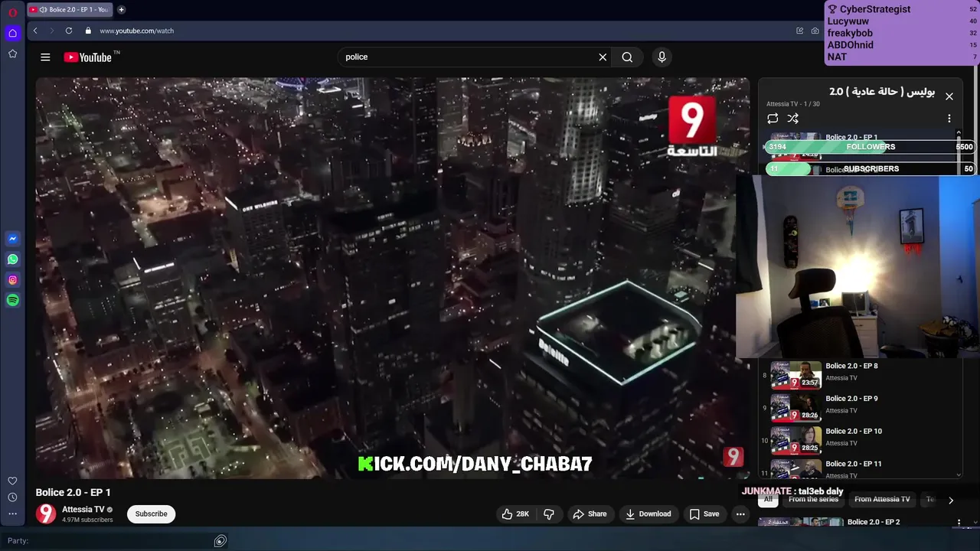Open the edit page icon in the address bar
The image size is (980, 551).
click(x=800, y=31)
